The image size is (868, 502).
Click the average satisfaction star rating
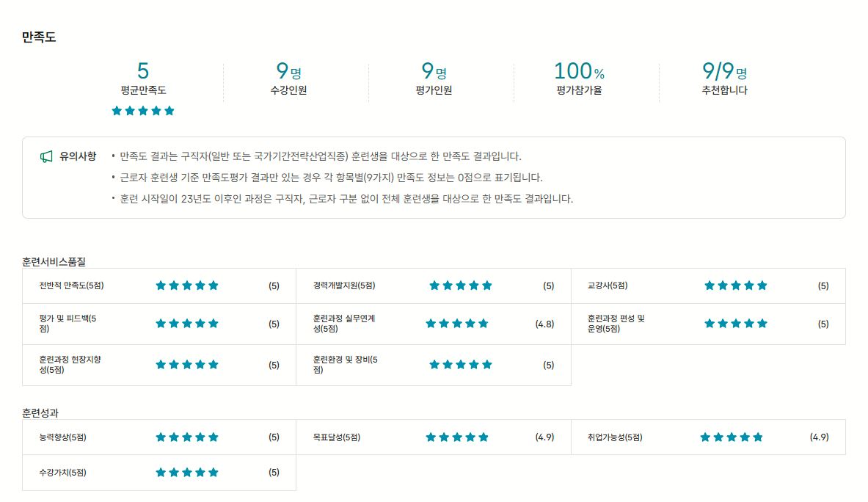coord(143,111)
